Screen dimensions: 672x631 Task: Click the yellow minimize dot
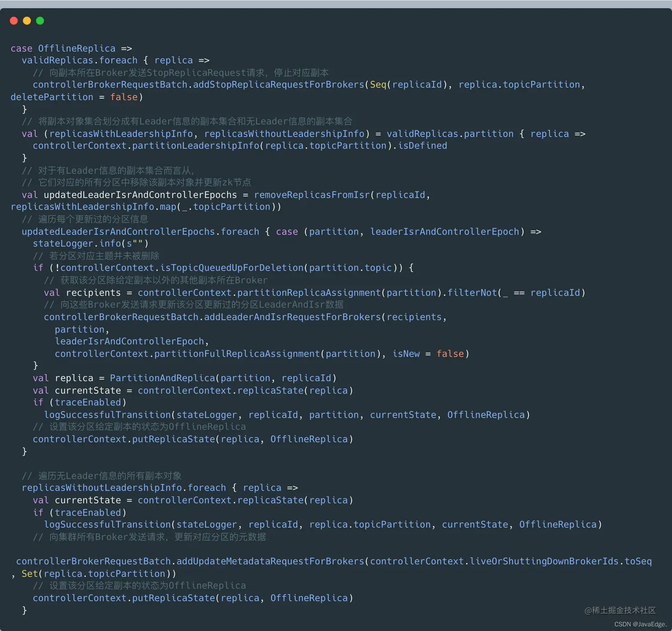click(x=27, y=20)
